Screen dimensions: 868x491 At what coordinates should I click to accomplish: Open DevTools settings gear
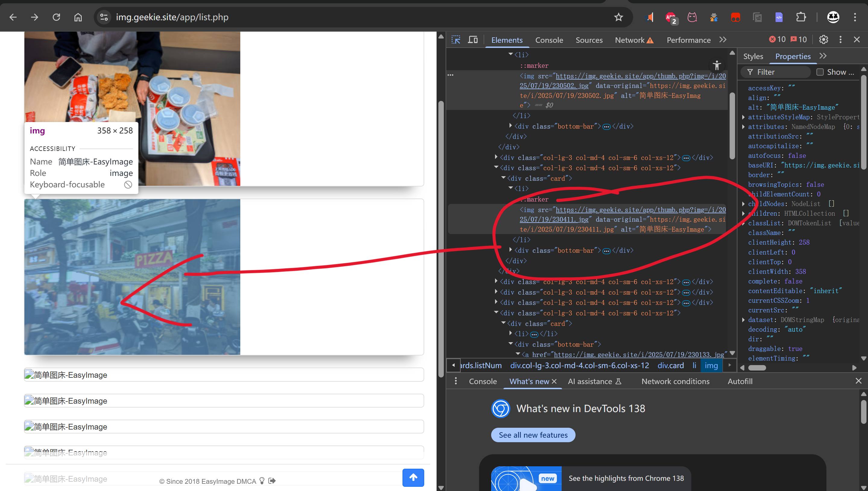click(823, 40)
